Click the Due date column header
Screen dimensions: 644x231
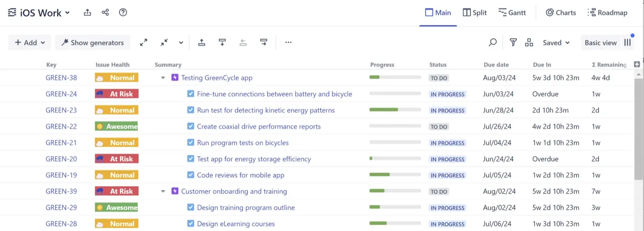pos(496,64)
